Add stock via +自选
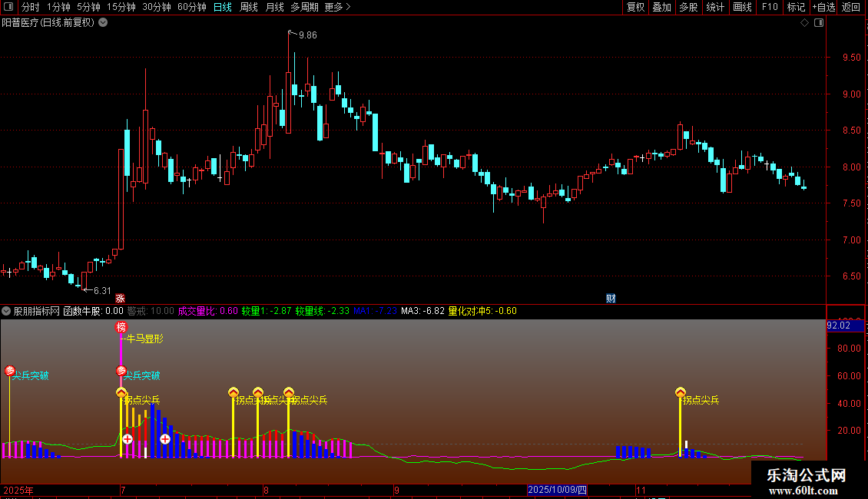Screen dimensions: 868x499 coord(823,7)
